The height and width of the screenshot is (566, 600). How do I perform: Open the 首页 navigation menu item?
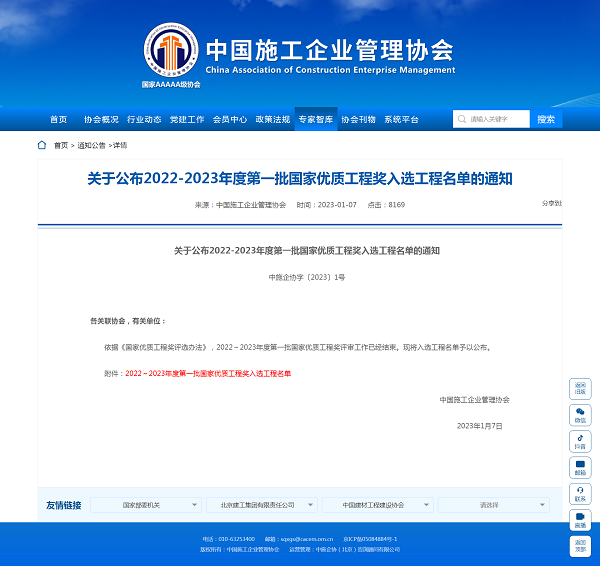59,119
